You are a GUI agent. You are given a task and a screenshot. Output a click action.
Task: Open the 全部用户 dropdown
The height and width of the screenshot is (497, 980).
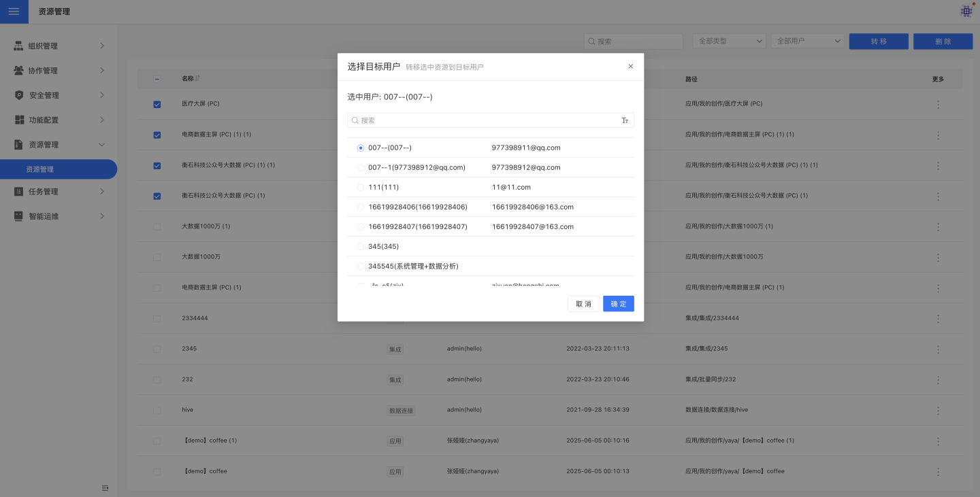click(807, 41)
